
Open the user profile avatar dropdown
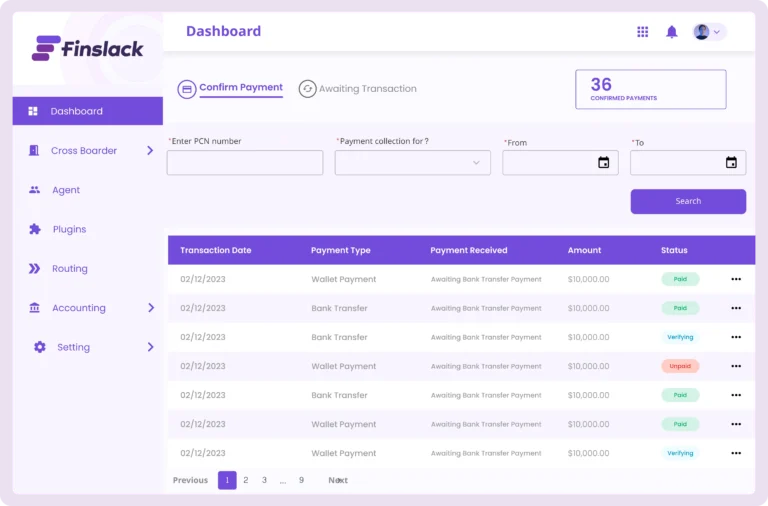[708, 32]
